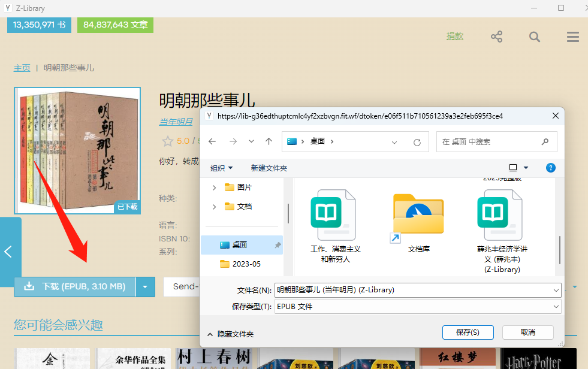Click the 明朝那些事儿 book cover thumbnail

click(77, 150)
